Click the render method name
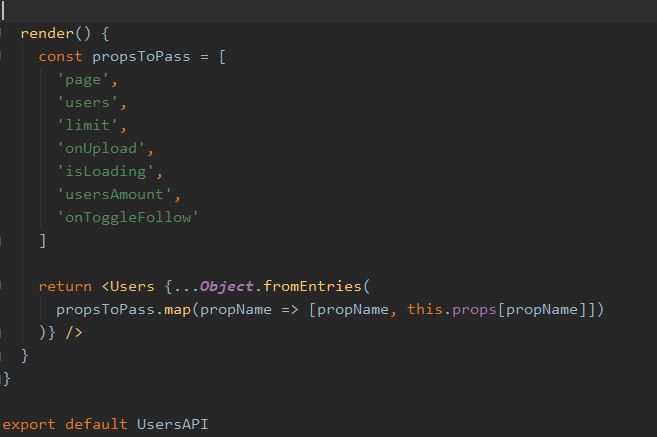This screenshot has width=657, height=437. (47, 34)
